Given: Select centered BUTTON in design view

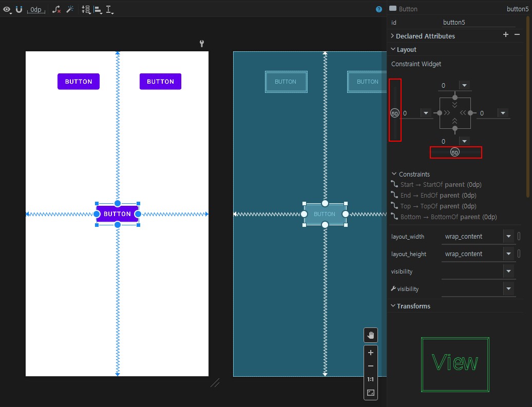Looking at the screenshot, I should pos(117,214).
